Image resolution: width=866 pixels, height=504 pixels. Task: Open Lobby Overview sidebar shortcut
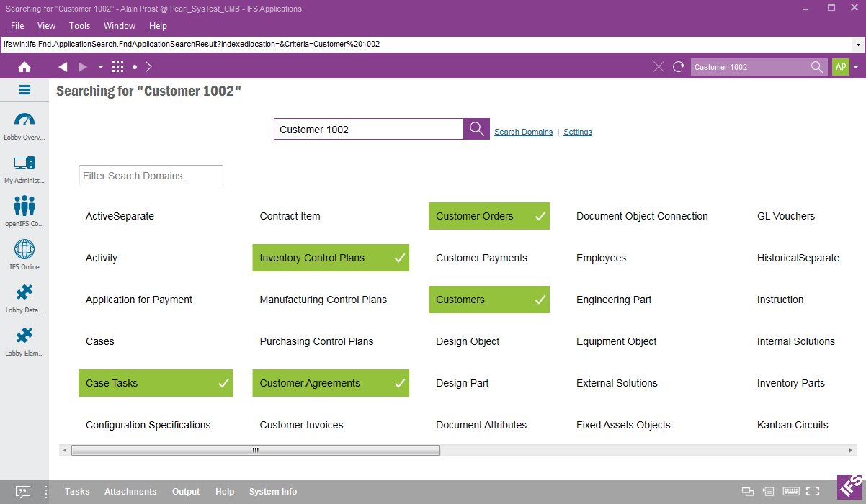(x=24, y=125)
